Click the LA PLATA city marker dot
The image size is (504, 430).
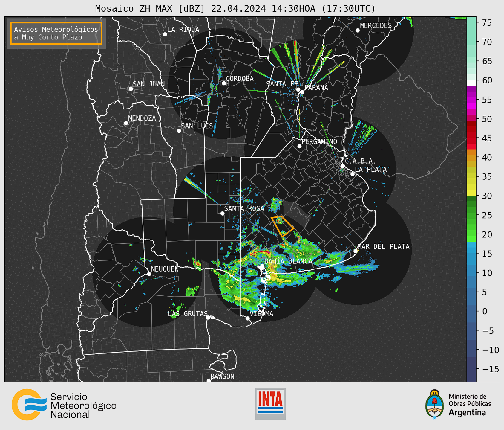tap(353, 174)
